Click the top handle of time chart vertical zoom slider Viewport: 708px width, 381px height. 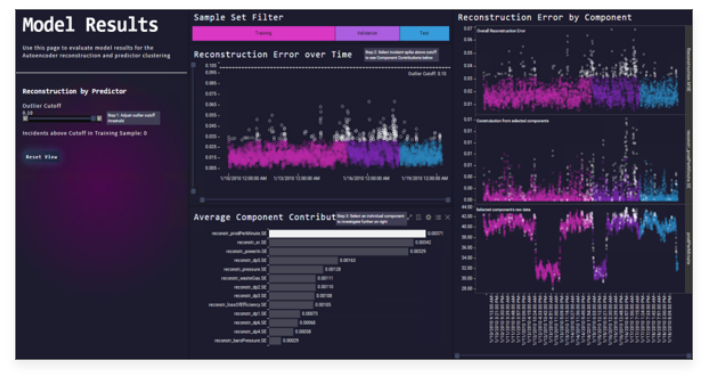click(193, 65)
